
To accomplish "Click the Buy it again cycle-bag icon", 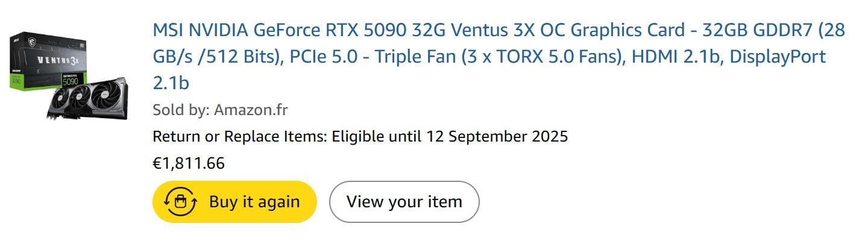I will [180, 202].
